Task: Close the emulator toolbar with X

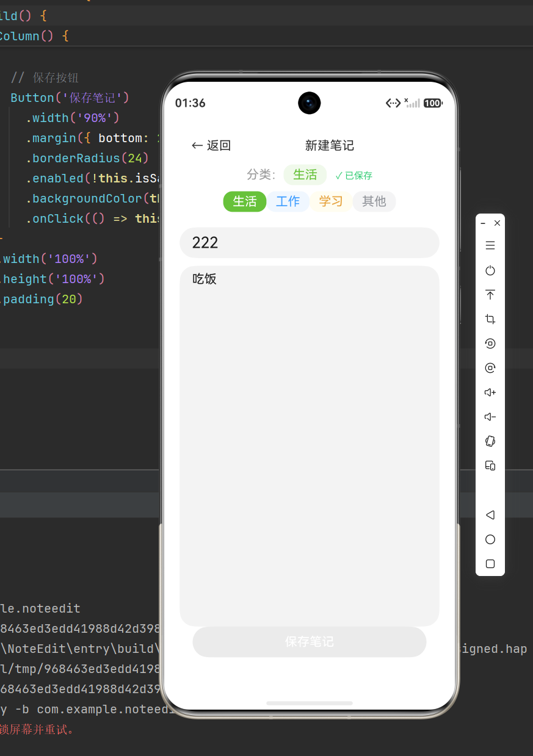Action: tap(497, 223)
